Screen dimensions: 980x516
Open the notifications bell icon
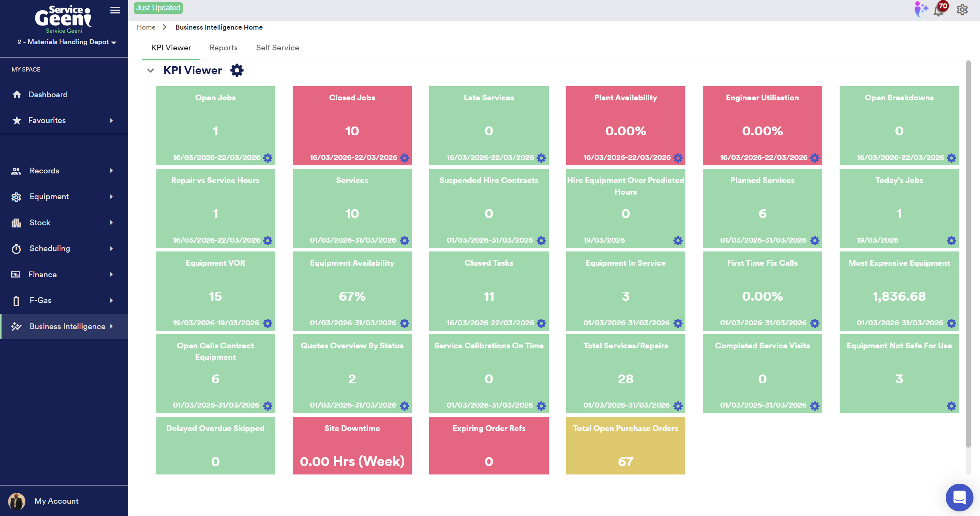(938, 10)
